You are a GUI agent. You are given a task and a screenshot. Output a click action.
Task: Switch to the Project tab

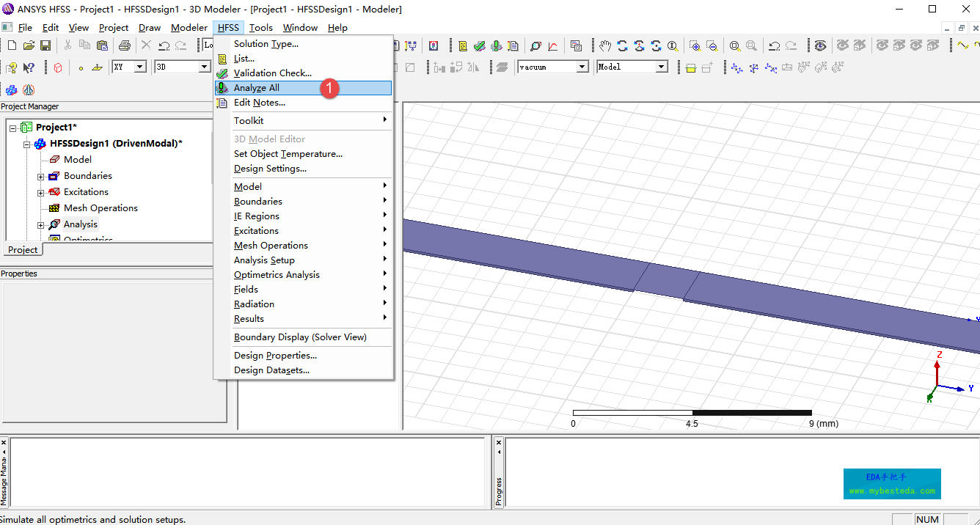click(23, 250)
